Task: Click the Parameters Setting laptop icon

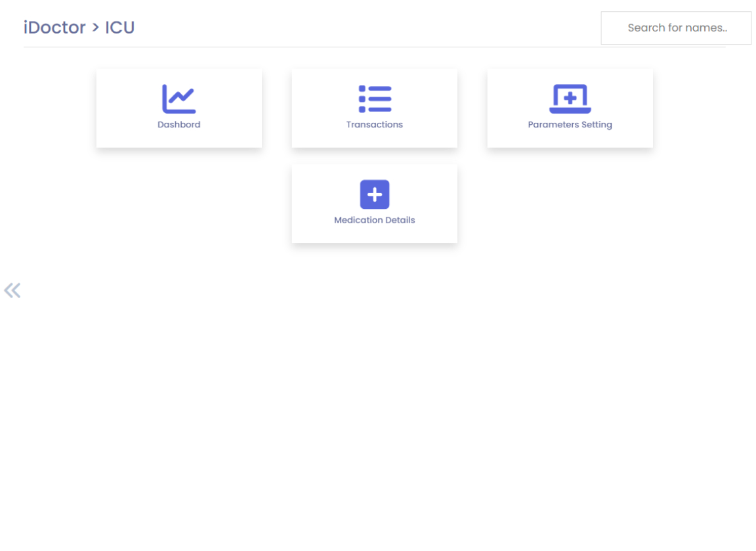Action: 570,99
